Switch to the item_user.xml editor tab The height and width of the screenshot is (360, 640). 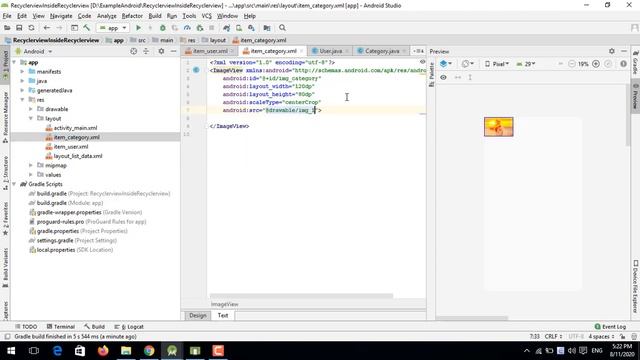(x=209, y=51)
